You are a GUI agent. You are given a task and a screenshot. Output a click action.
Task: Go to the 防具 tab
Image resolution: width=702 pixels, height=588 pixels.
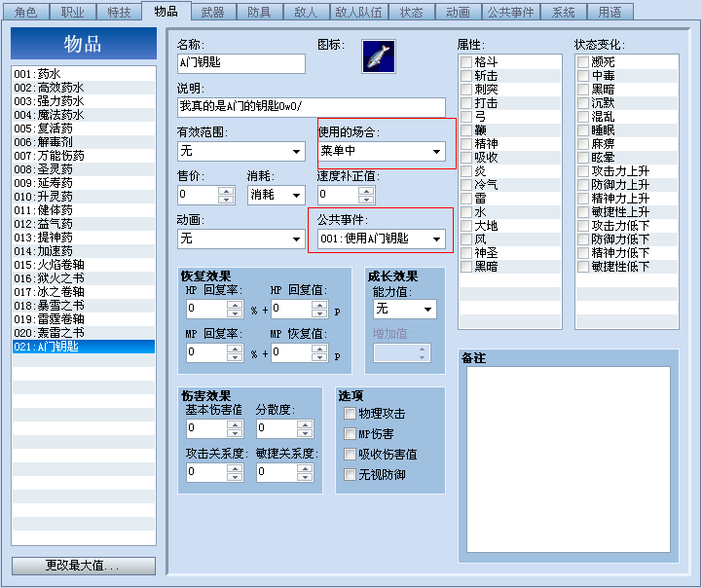click(x=259, y=12)
